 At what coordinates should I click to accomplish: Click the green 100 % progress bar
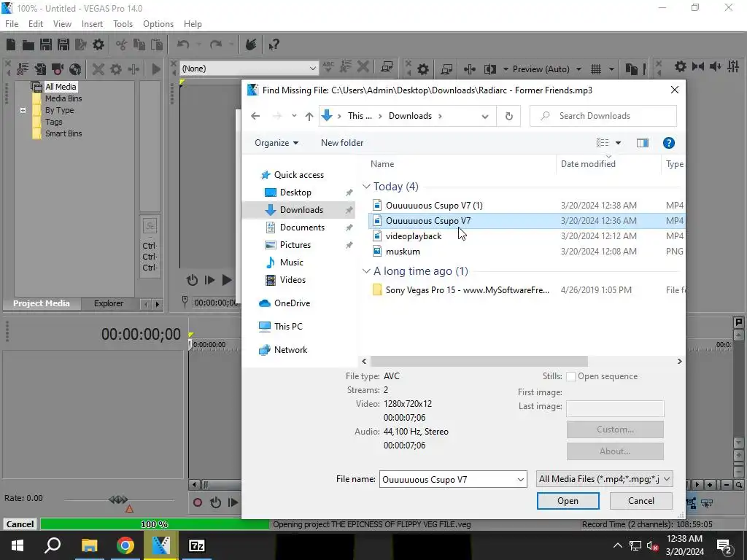(155, 524)
